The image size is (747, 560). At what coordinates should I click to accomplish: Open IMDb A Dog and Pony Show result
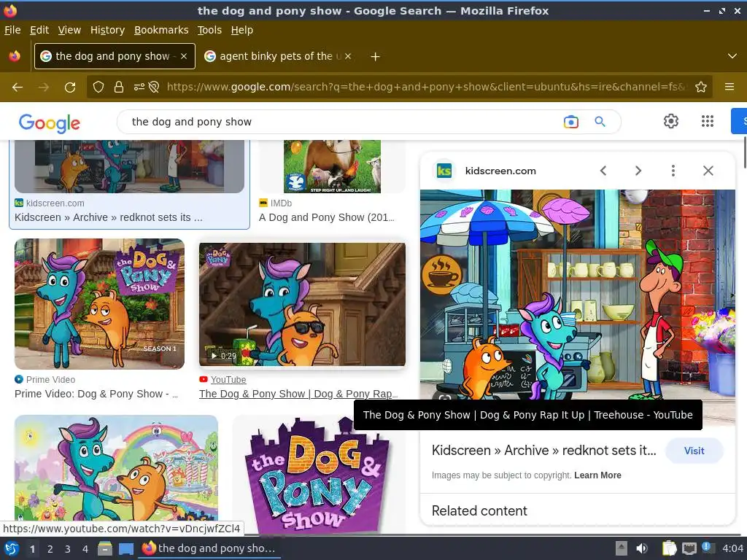pyautogui.click(x=326, y=217)
